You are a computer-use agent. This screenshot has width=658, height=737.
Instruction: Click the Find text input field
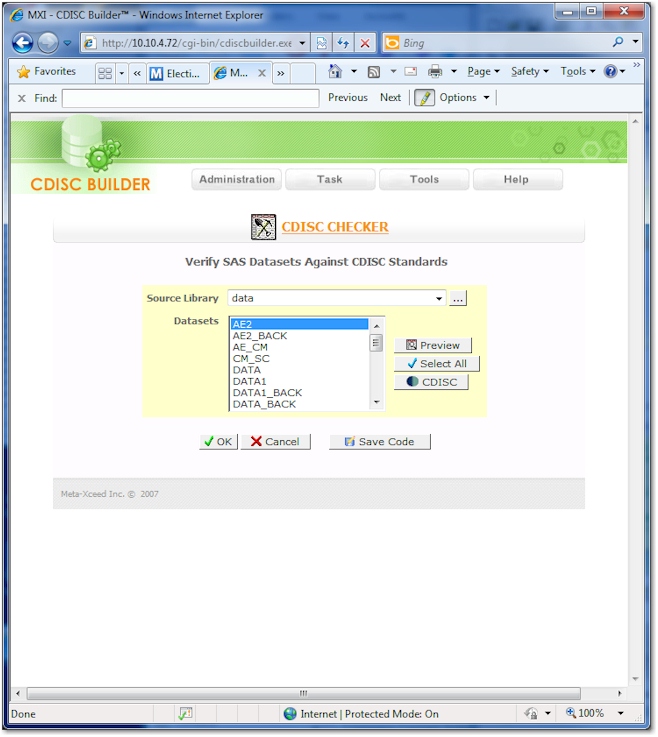click(191, 98)
